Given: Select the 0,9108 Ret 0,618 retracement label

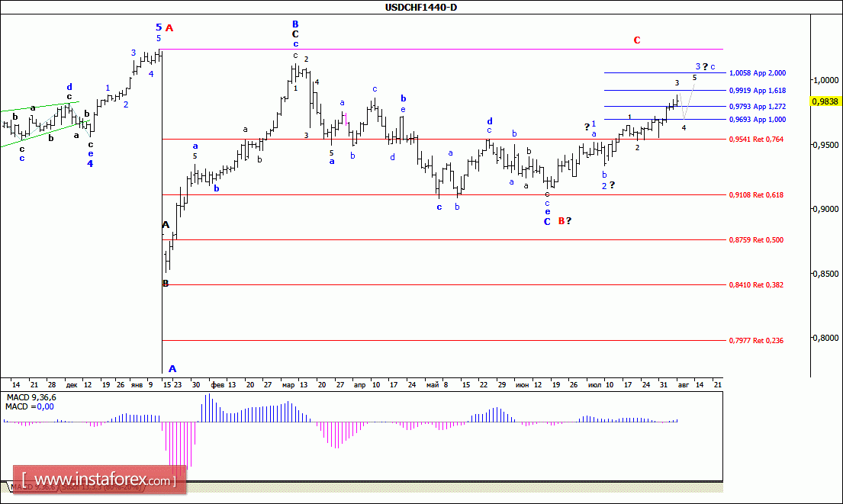Looking at the screenshot, I should pyautogui.click(x=756, y=195).
